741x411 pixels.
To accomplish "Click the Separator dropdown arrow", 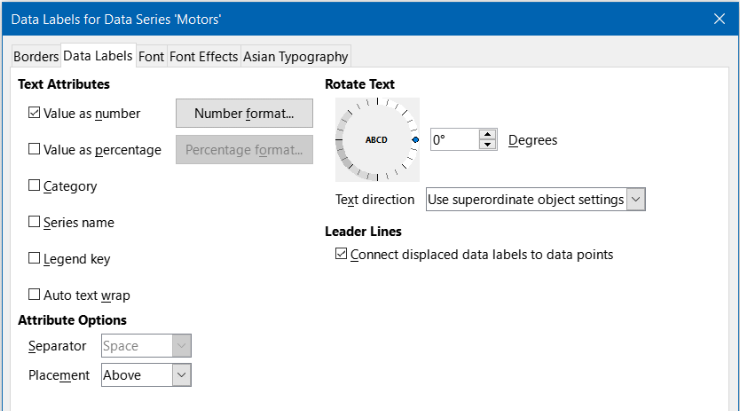I will (x=181, y=346).
